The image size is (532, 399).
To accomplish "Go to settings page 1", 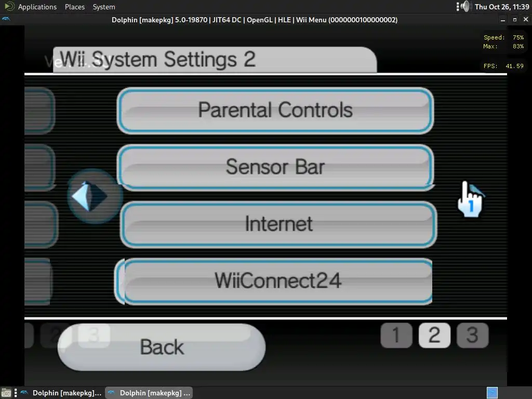I will (396, 335).
